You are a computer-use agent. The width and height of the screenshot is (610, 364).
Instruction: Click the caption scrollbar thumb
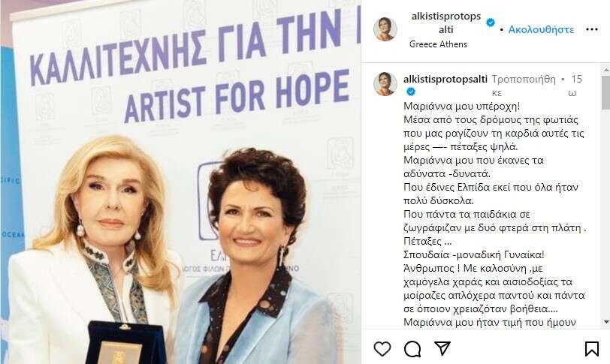pos(605,93)
